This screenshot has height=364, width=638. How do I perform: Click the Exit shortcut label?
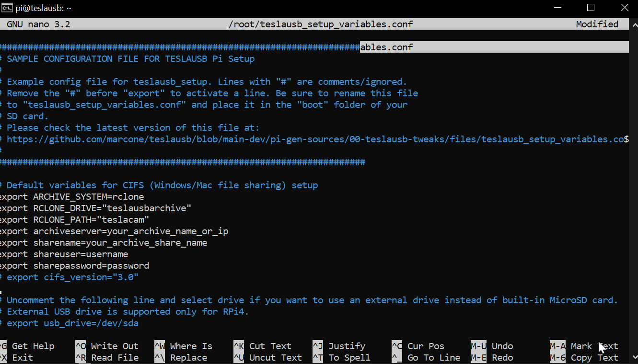pos(16,358)
